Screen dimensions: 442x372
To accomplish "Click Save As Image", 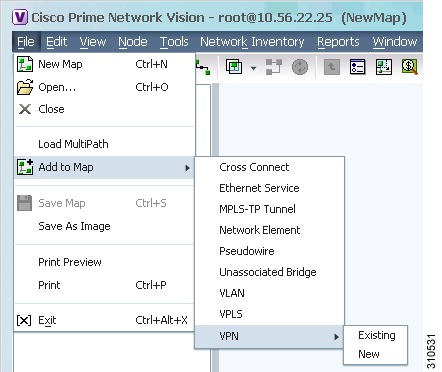I will click(74, 226).
